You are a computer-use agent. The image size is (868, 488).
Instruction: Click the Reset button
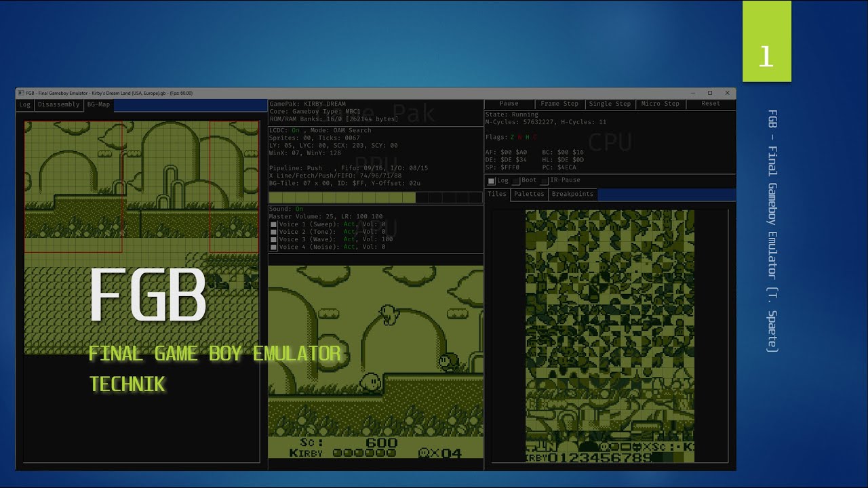pyautogui.click(x=711, y=104)
